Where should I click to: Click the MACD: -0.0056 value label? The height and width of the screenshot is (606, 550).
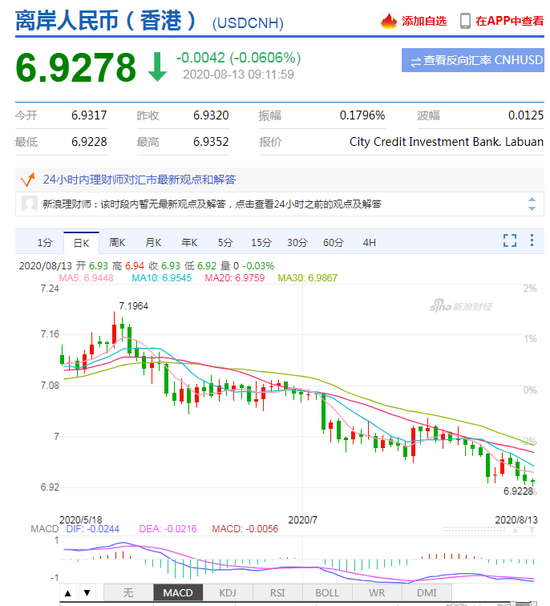pos(245,529)
